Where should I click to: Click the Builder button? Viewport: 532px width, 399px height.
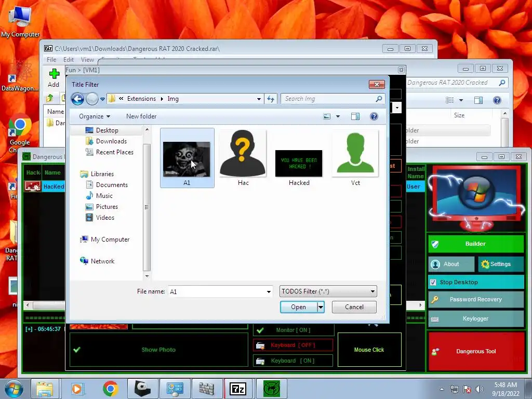[x=476, y=244]
